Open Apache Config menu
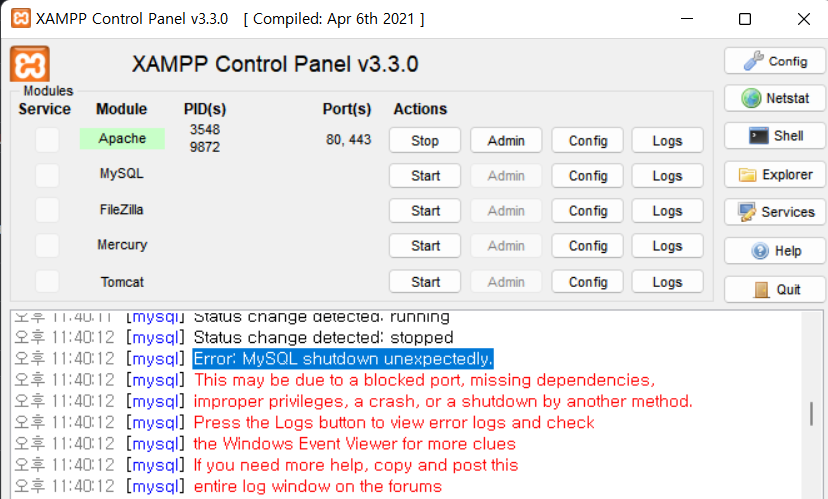 point(588,140)
